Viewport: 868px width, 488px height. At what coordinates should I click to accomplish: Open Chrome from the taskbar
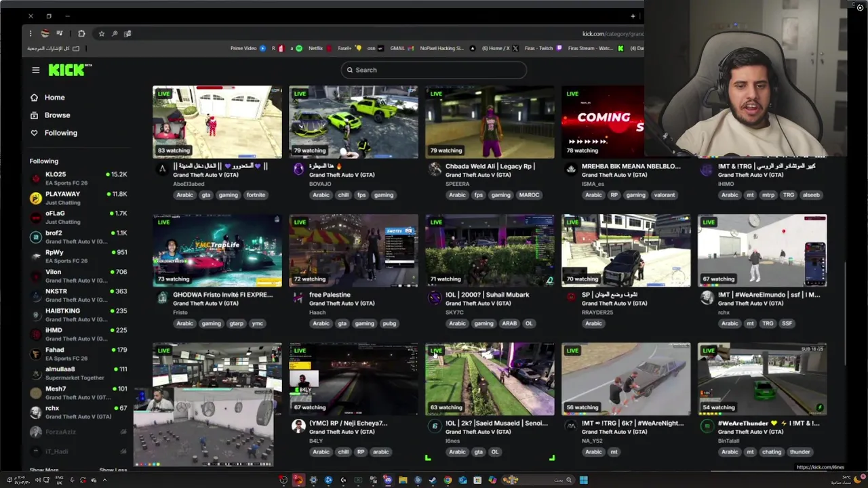448,480
